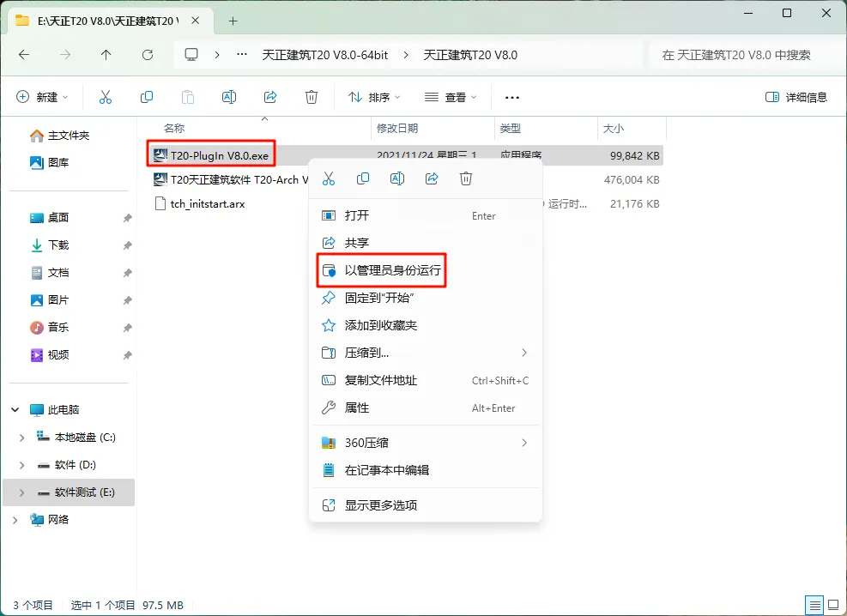Sort by the 修改日期 column header
This screenshot has height=616, width=847.
(397, 129)
